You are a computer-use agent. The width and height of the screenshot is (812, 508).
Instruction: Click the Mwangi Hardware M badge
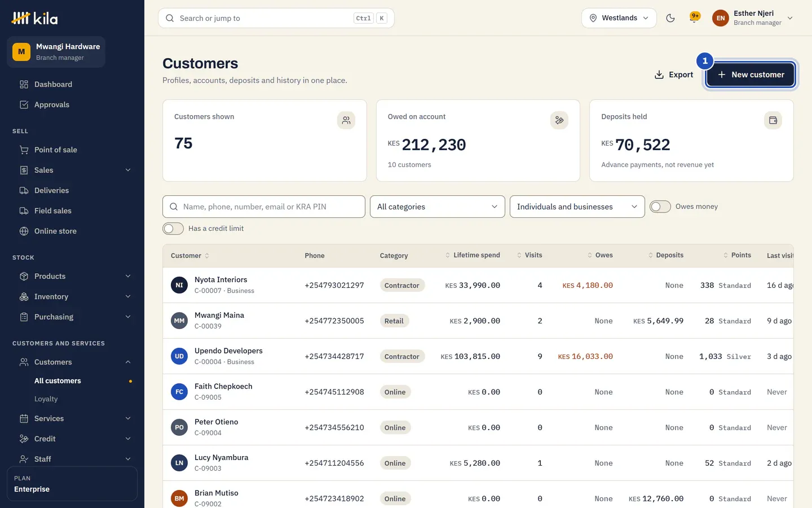[21, 51]
